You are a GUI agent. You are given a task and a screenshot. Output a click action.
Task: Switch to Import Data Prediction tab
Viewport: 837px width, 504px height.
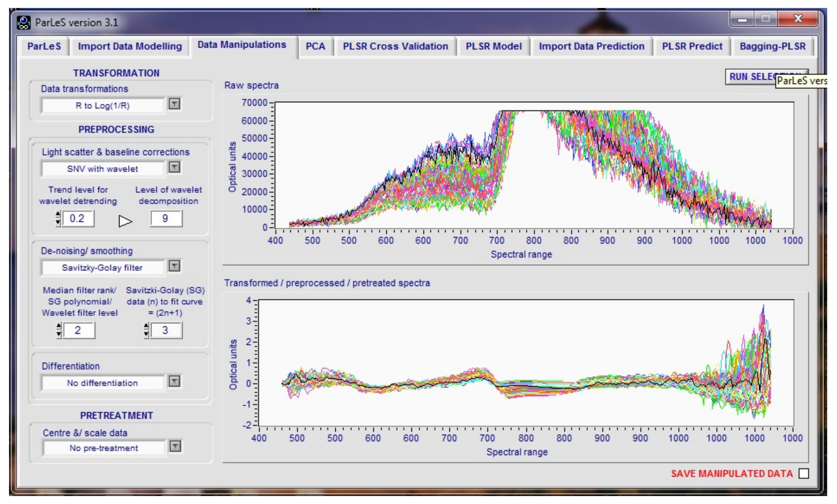[x=591, y=46]
